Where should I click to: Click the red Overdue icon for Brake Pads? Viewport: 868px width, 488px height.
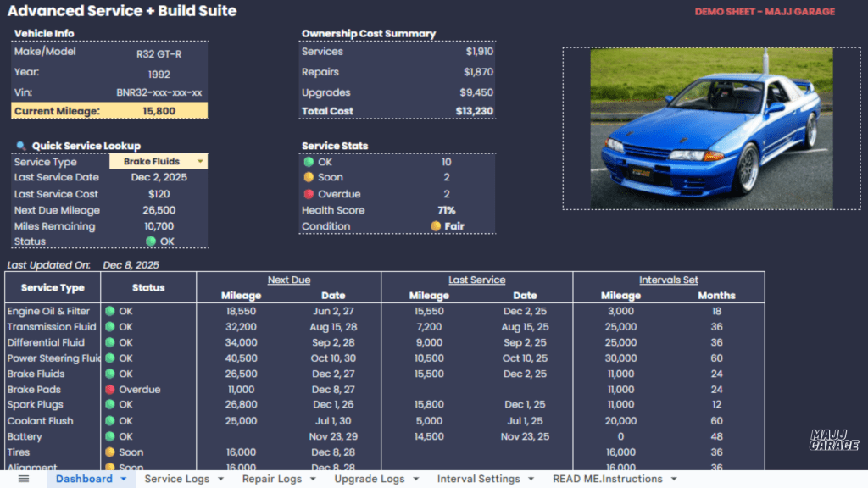[x=109, y=390]
